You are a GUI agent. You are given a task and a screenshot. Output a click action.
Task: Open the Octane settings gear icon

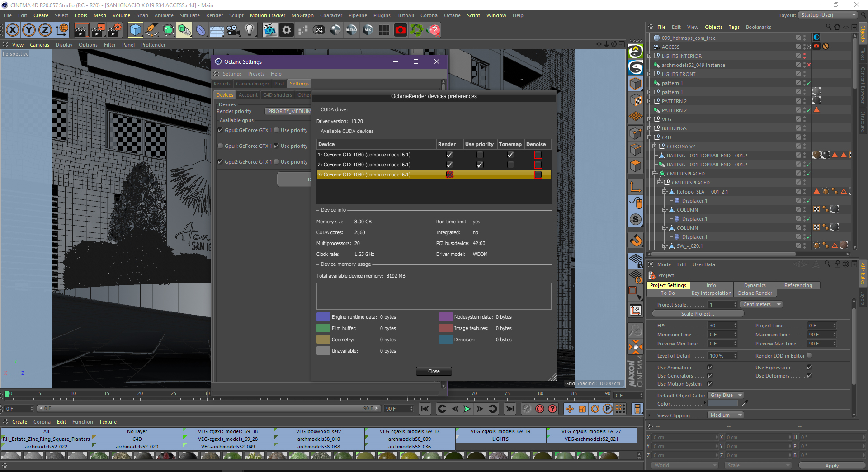click(x=287, y=30)
